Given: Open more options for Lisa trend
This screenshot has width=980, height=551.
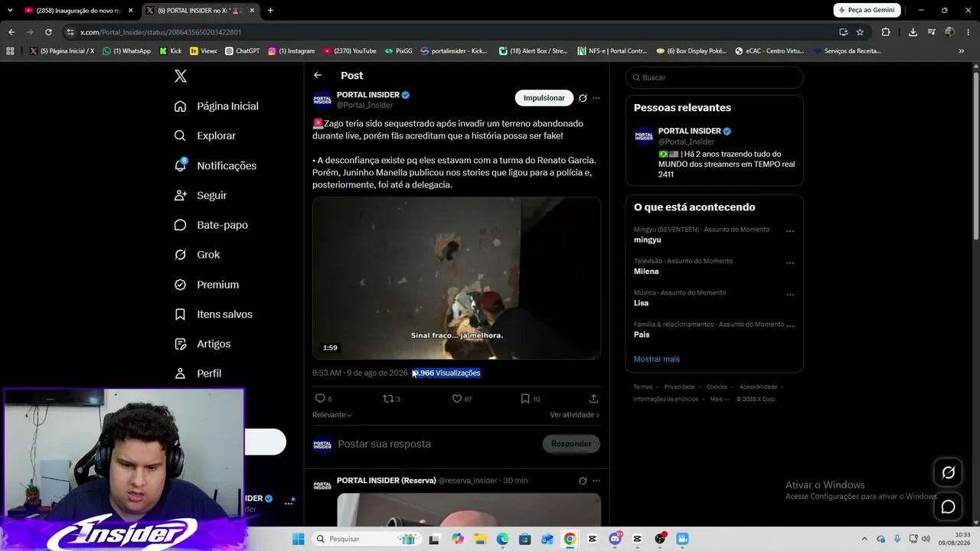Looking at the screenshot, I should (790, 294).
